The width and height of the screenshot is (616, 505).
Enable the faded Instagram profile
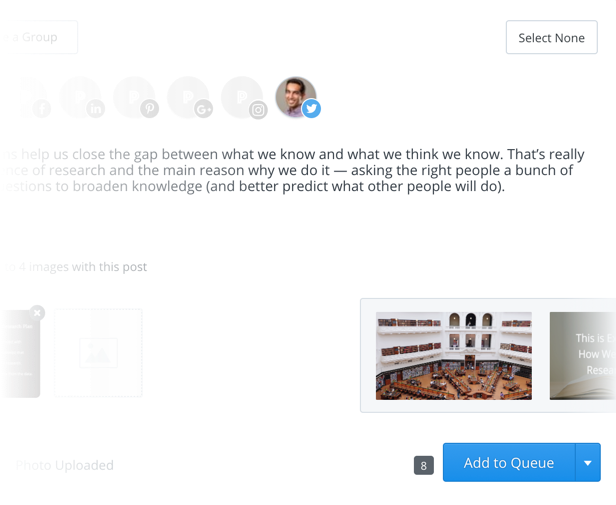[242, 97]
